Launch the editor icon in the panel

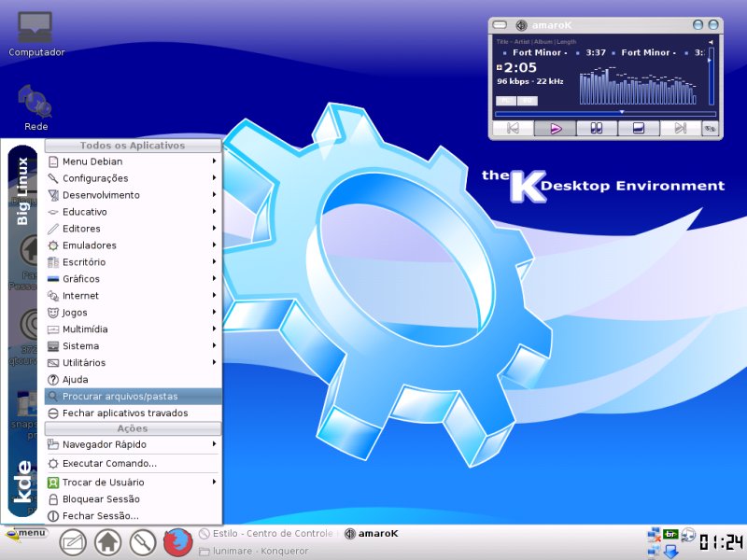pos(73,542)
